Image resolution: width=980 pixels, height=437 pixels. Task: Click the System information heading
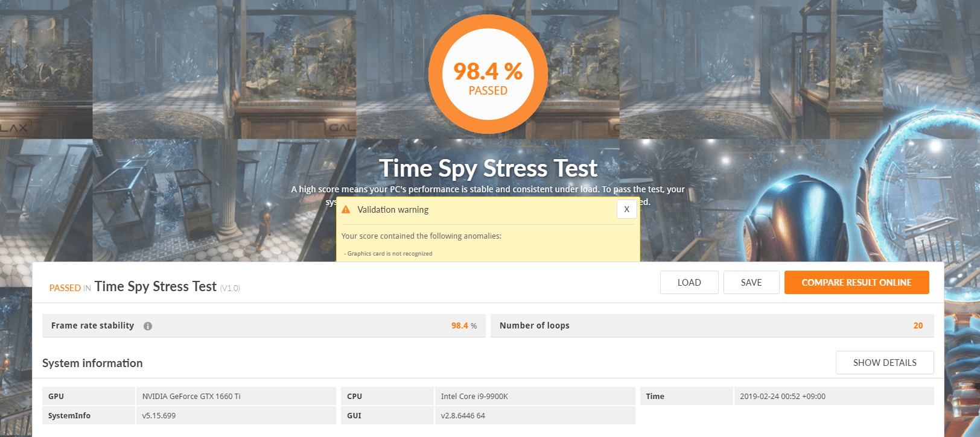pyautogui.click(x=92, y=363)
